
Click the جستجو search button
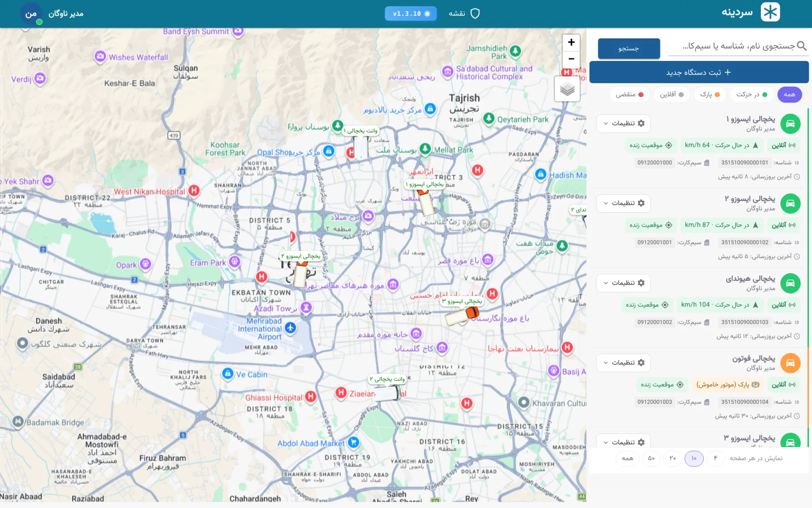point(629,48)
